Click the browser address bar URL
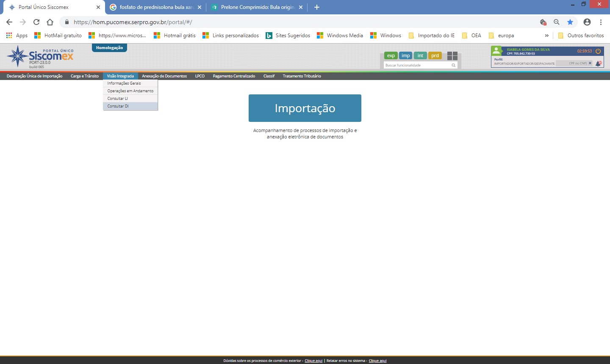The height and width of the screenshot is (364, 610). (133, 22)
